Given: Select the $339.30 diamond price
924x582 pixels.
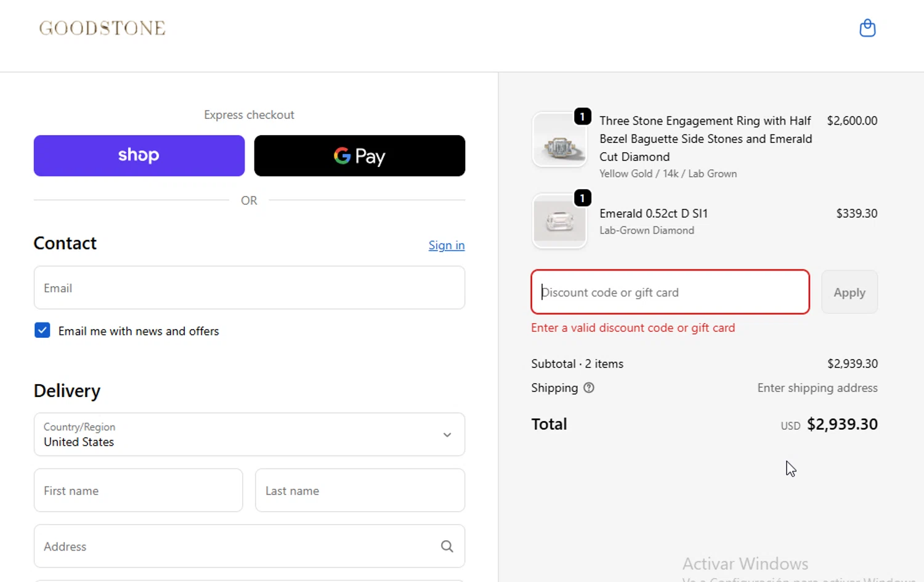Looking at the screenshot, I should pos(857,213).
